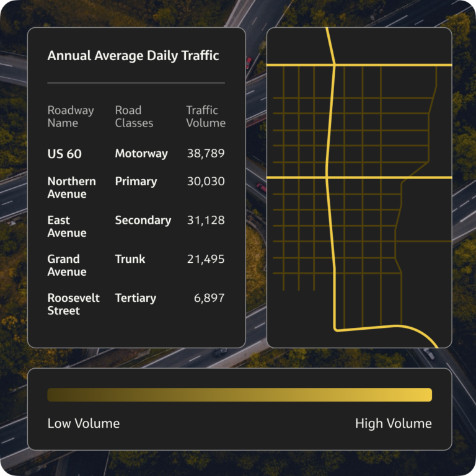Image resolution: width=476 pixels, height=476 pixels.
Task: Click the 'Primary' road class cell
Action: coord(136,182)
